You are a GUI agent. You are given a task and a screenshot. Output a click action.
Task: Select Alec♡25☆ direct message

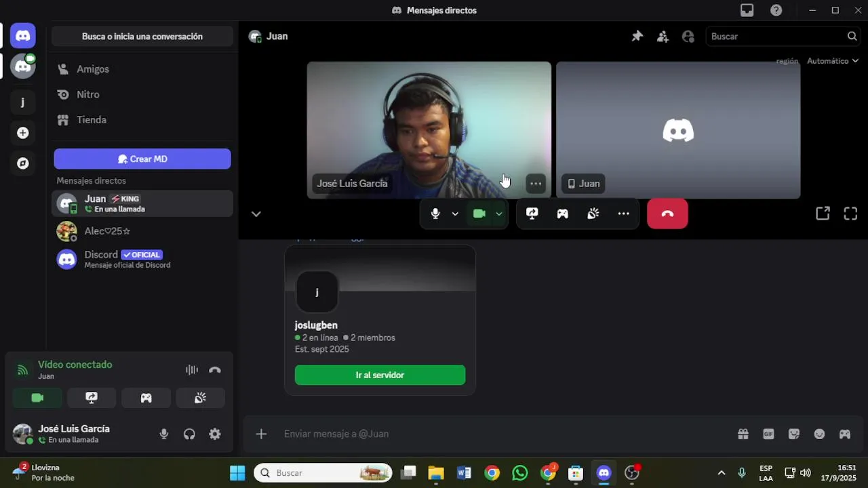[x=142, y=231]
